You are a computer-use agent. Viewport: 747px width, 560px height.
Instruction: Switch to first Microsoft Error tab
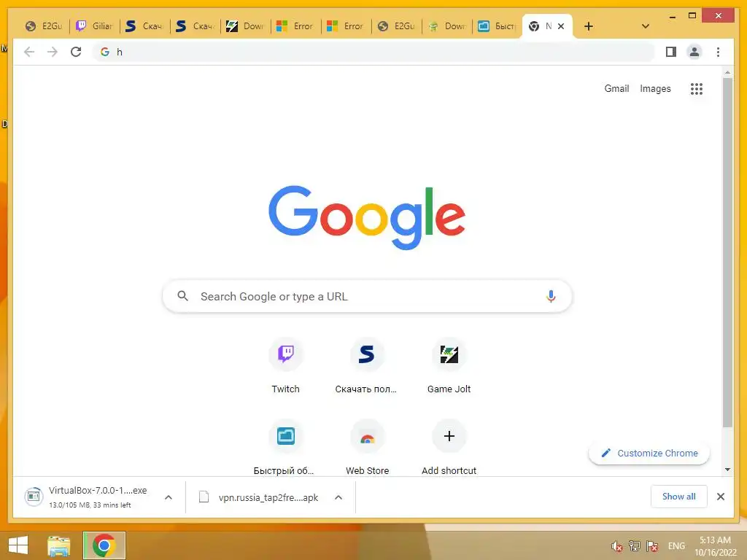[295, 26]
